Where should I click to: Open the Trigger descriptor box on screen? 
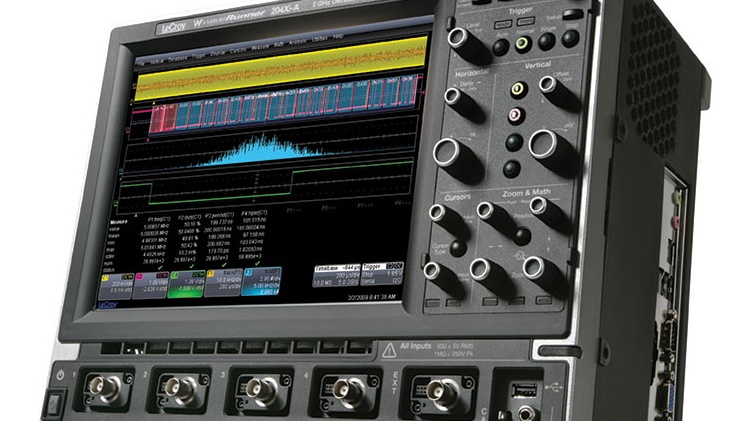pos(383,274)
